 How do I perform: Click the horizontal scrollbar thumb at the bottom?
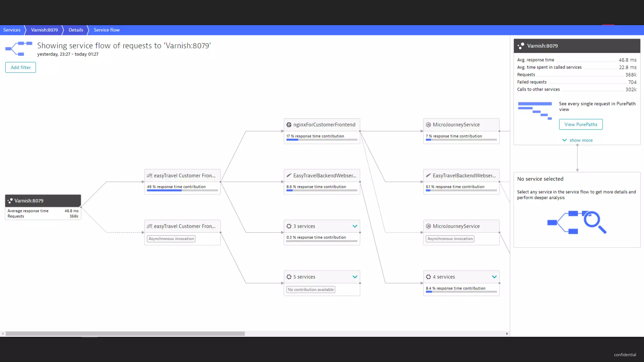pos(125,334)
